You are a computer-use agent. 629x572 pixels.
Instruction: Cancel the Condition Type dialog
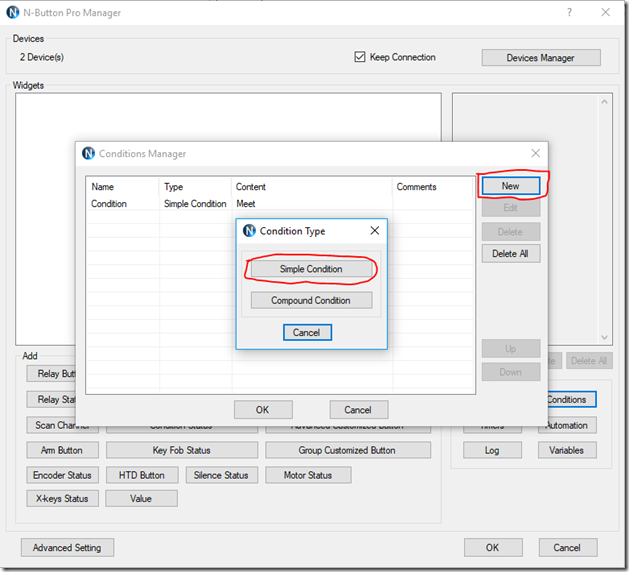click(307, 333)
